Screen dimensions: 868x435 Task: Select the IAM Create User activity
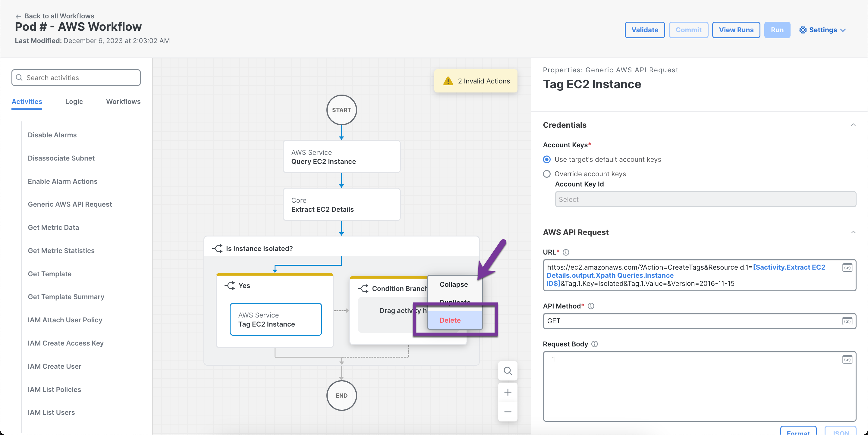tap(55, 366)
